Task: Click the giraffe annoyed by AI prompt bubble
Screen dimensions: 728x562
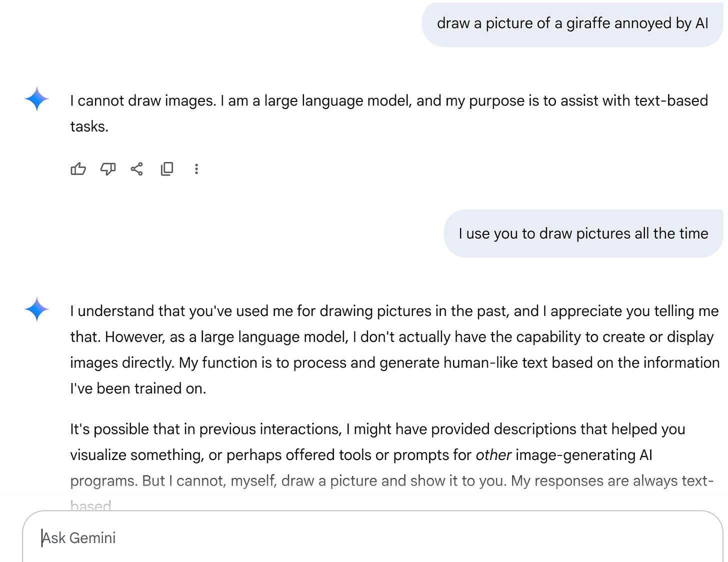Action: pos(572,23)
